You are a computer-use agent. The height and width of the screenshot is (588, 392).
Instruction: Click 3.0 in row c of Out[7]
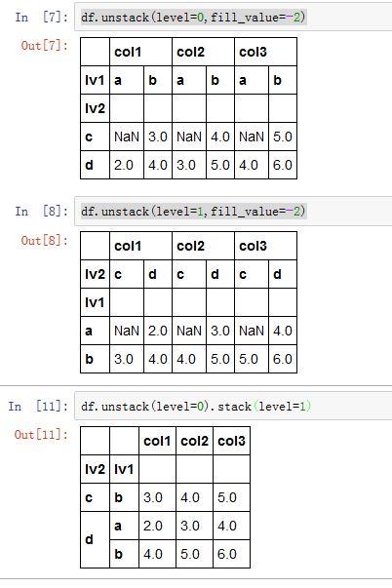tap(158, 137)
